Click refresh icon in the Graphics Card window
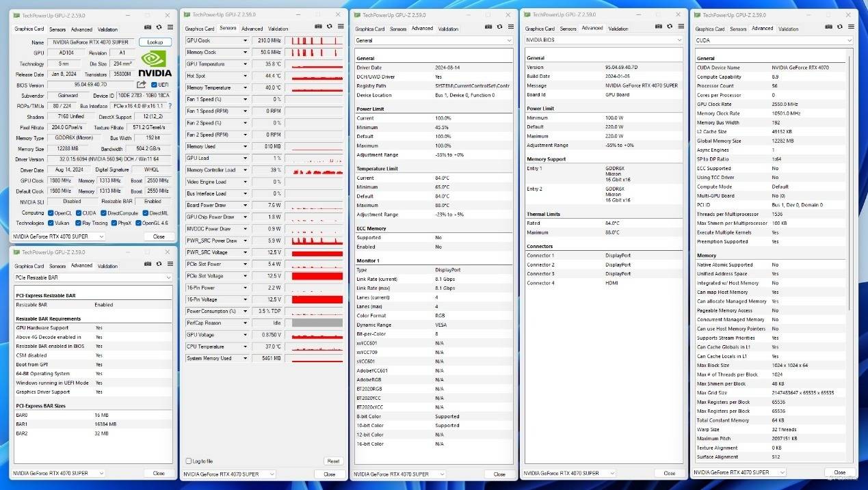This screenshot has height=490, width=868. click(x=159, y=28)
